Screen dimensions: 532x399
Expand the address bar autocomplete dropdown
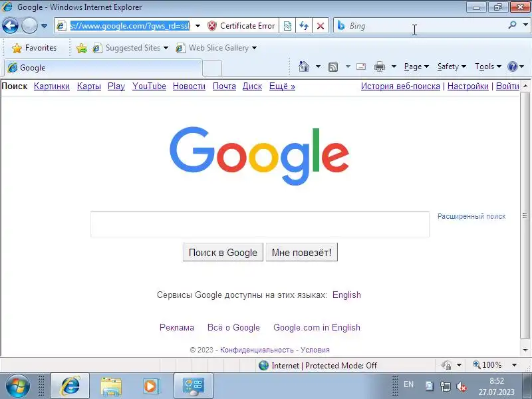pos(198,26)
